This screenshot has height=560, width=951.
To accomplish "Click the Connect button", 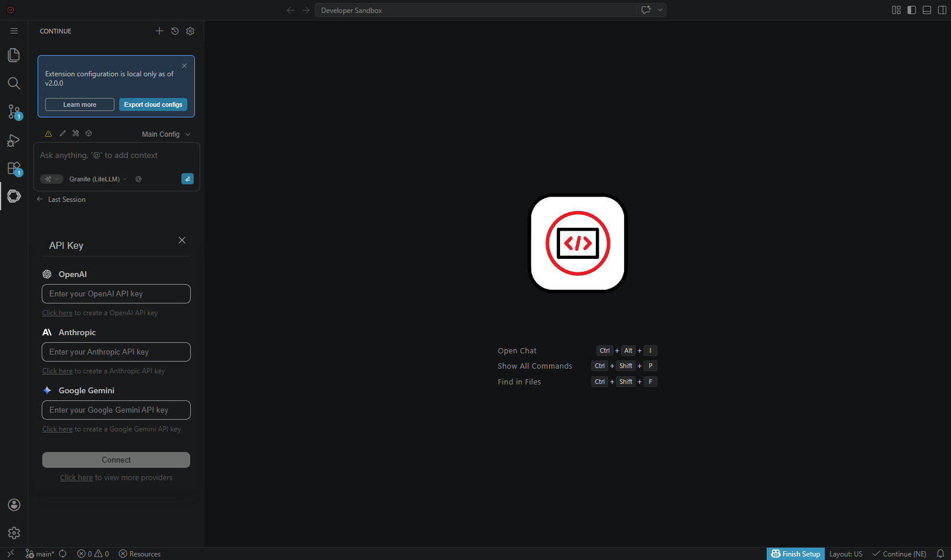I will point(116,460).
